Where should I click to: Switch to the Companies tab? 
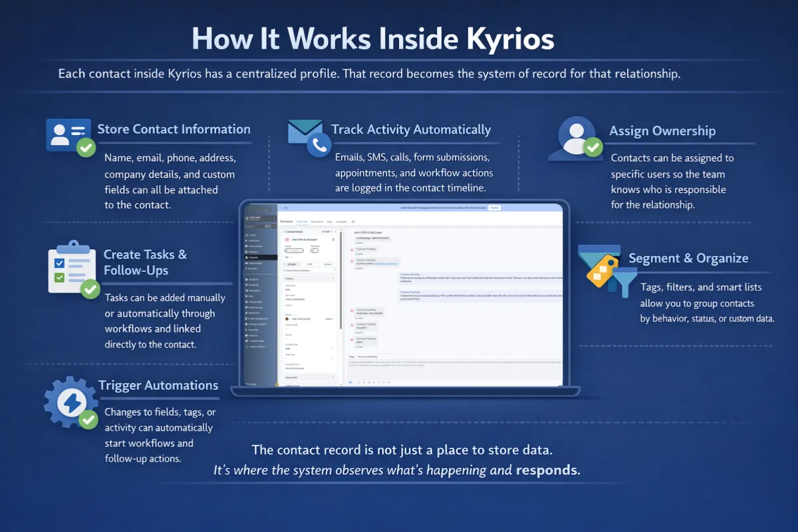tap(341, 221)
